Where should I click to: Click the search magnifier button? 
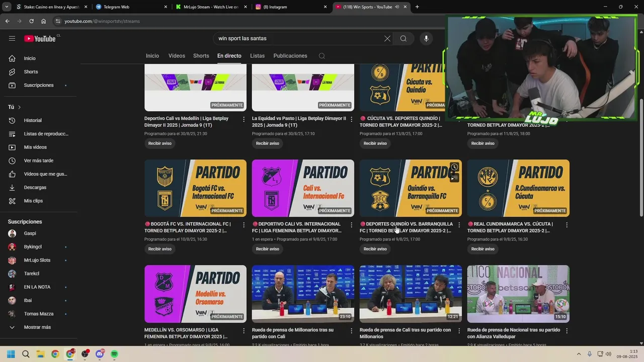(404, 39)
